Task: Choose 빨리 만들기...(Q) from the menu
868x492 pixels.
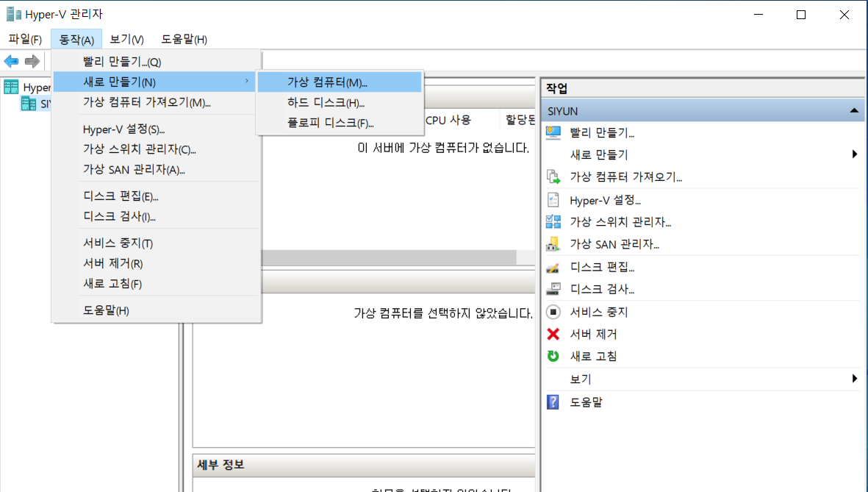Action: pyautogui.click(x=156, y=62)
